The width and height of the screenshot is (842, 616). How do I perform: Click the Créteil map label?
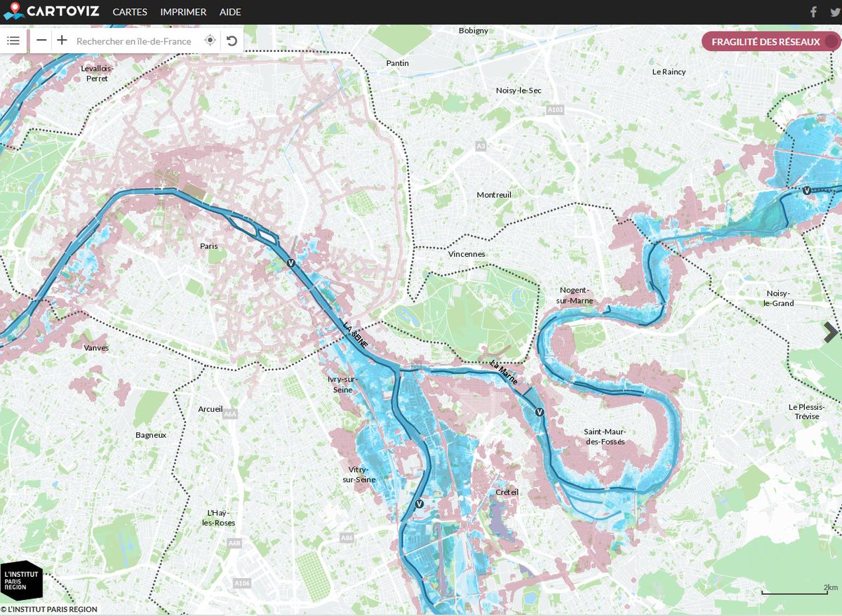point(507,492)
